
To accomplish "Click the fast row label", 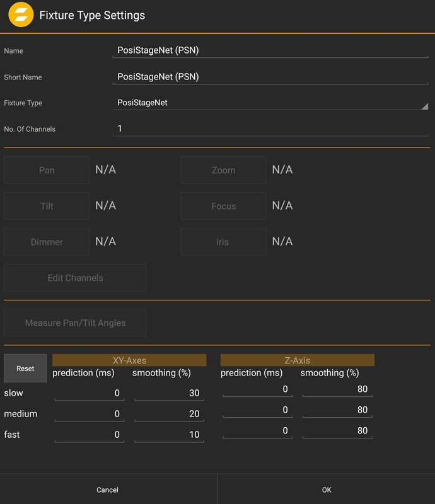I will [12, 435].
